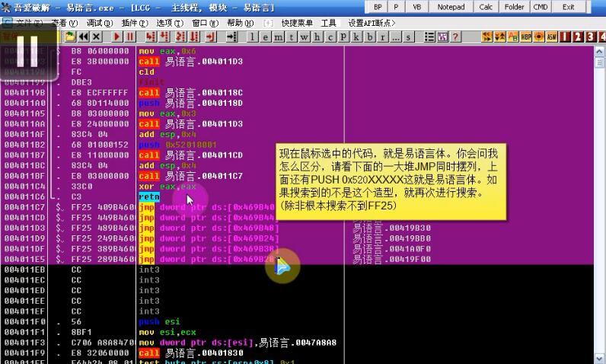Click the red number 1 toolbar button
Image resolution: width=606 pixels, height=364 pixels.
565,37
